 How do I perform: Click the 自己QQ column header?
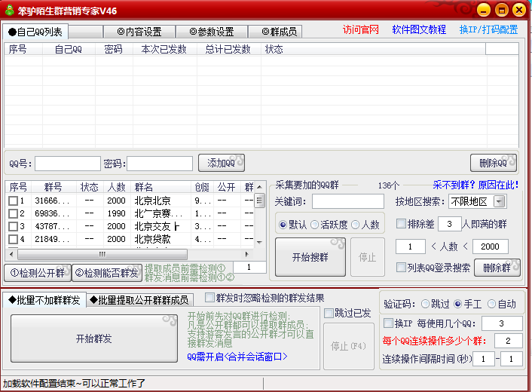coord(69,49)
